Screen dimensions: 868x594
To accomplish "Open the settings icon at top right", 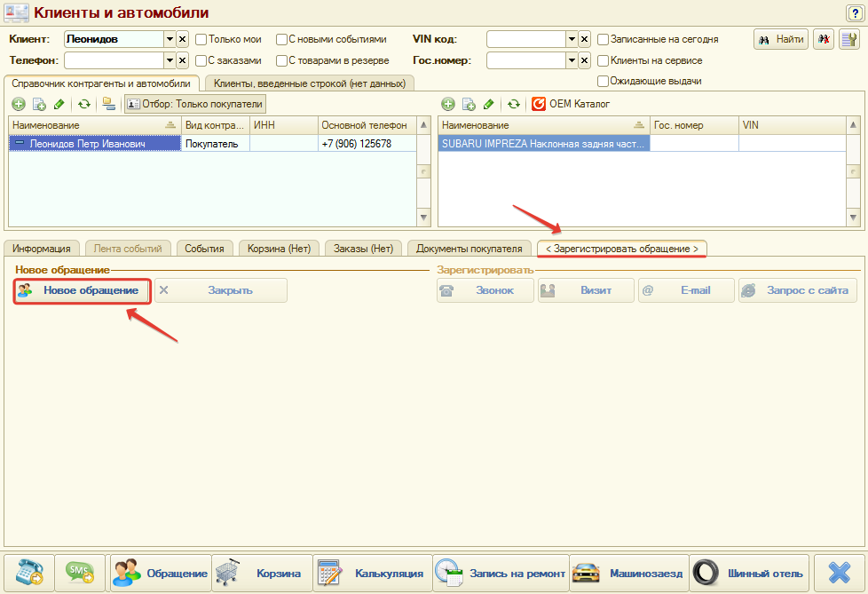I will coord(848,39).
